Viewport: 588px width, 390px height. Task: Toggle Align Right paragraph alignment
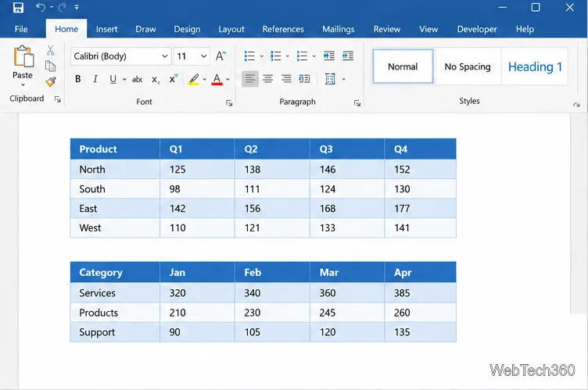tap(286, 79)
